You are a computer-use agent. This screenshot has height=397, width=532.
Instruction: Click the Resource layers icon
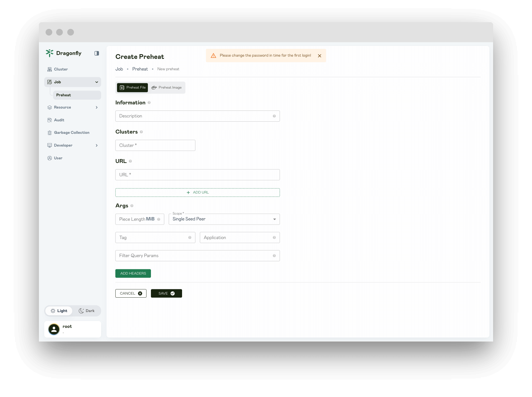click(x=49, y=107)
